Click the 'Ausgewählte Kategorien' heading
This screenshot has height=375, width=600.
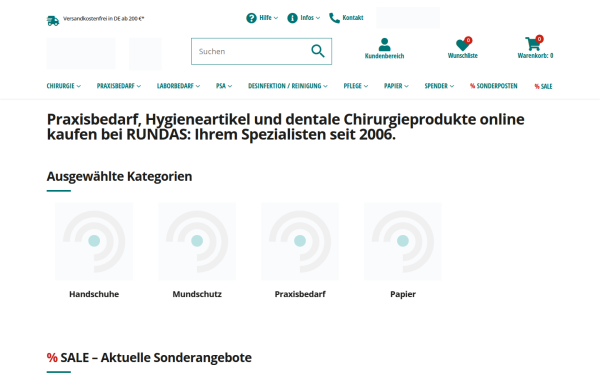[119, 176]
